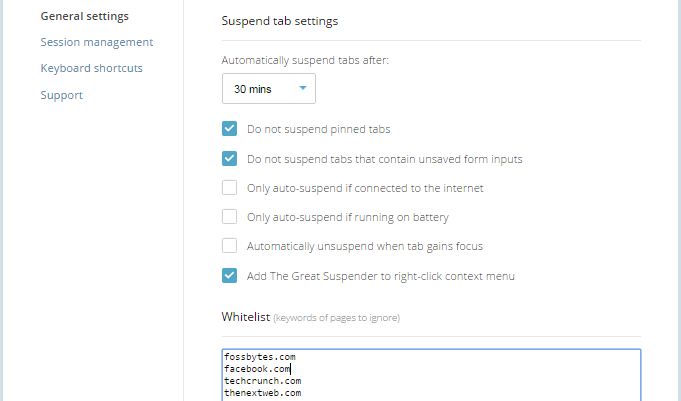Open the 30 mins suspend time dropdown

pos(258,89)
